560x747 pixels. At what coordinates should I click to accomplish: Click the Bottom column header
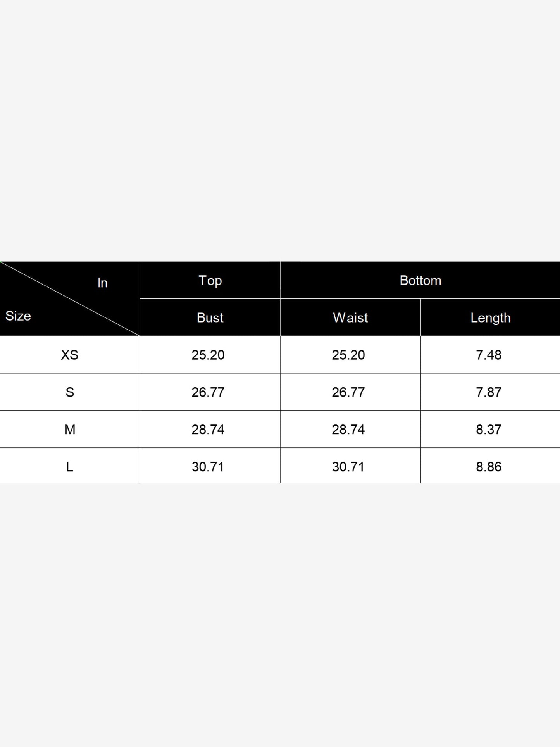tap(420, 280)
